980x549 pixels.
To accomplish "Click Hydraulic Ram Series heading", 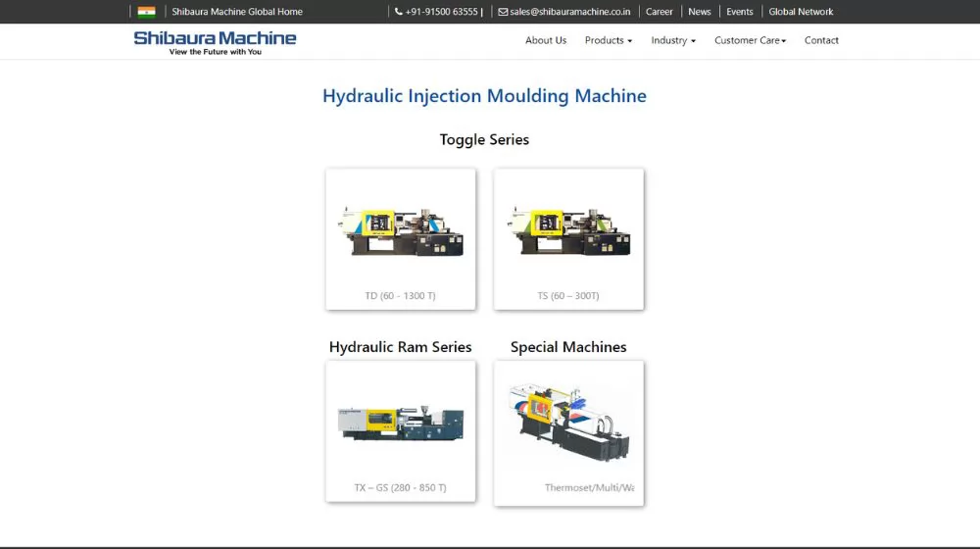I will (x=401, y=347).
